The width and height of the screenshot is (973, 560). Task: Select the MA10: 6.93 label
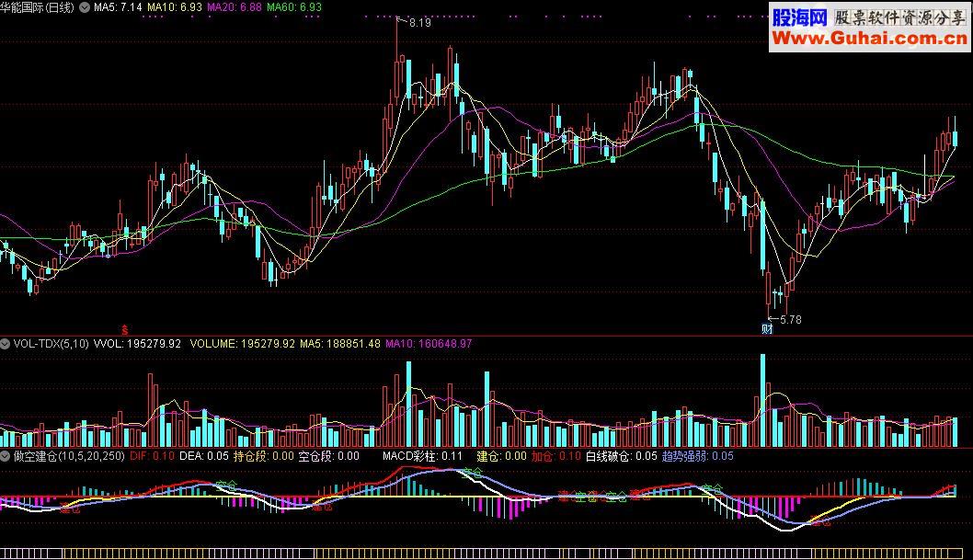(x=175, y=7)
